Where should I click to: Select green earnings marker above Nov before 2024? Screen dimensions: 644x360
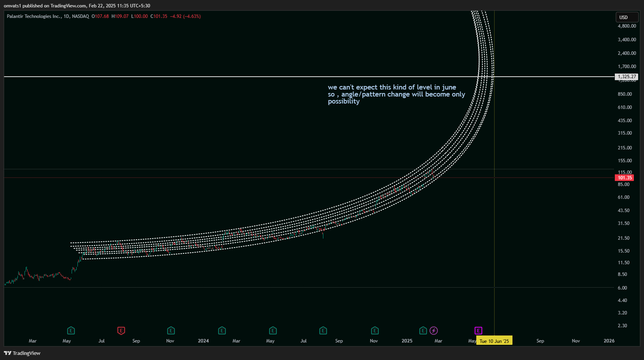click(x=171, y=331)
